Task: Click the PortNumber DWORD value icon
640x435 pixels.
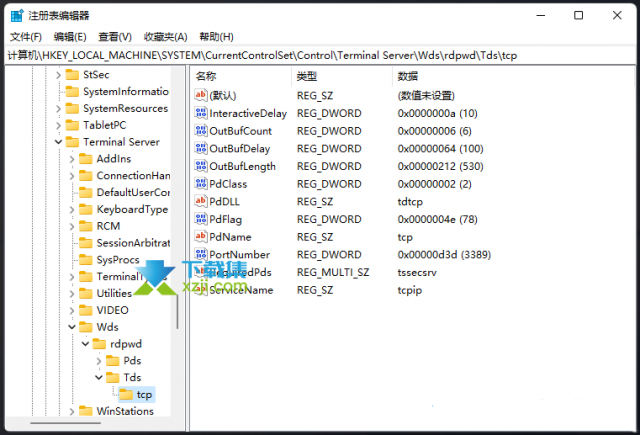Action: tap(201, 255)
